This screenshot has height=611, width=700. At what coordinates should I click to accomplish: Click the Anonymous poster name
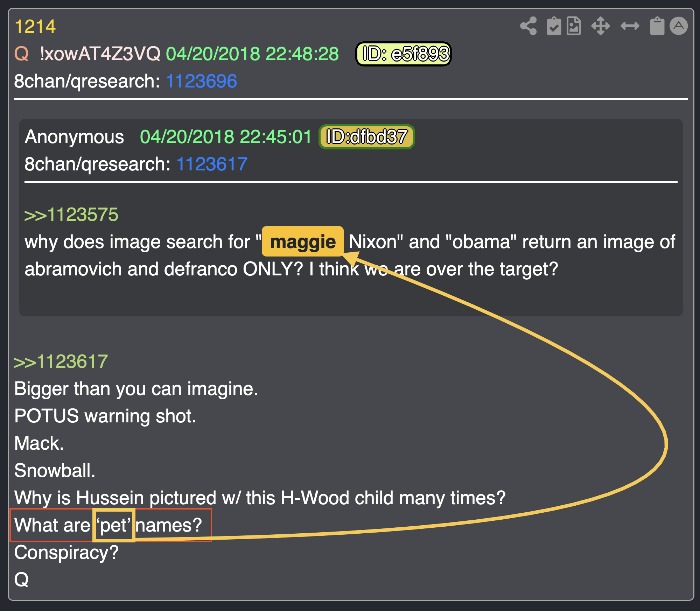coord(74,137)
